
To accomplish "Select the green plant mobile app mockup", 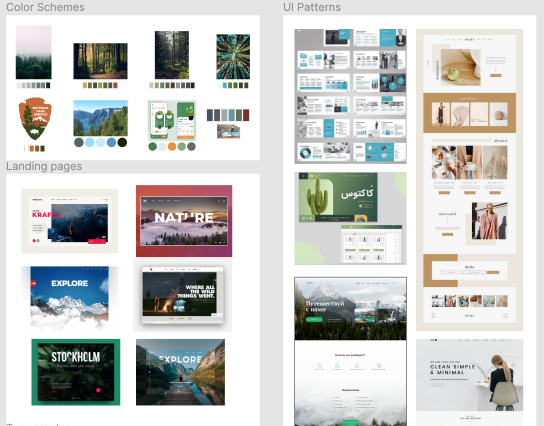I will (172, 120).
